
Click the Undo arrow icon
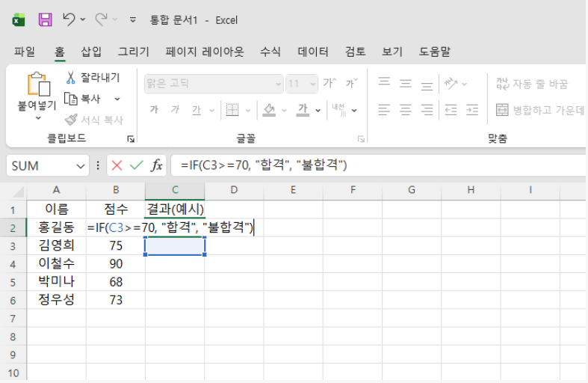point(69,19)
